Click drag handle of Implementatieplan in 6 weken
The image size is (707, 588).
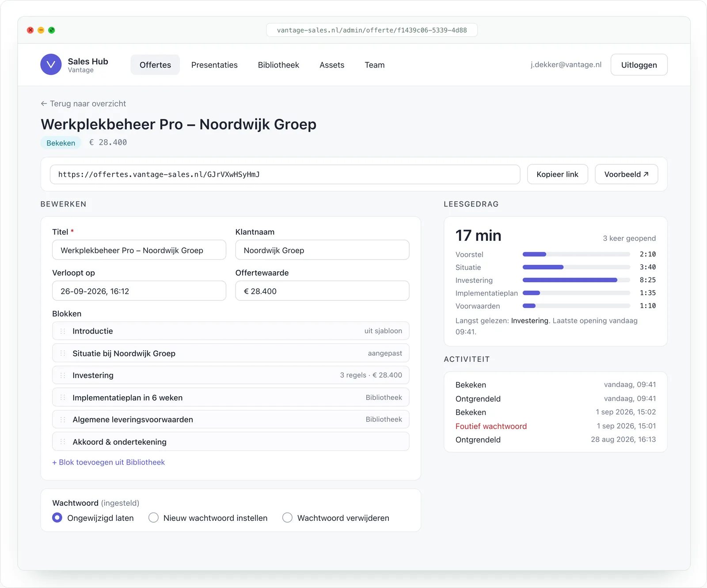pos(63,398)
